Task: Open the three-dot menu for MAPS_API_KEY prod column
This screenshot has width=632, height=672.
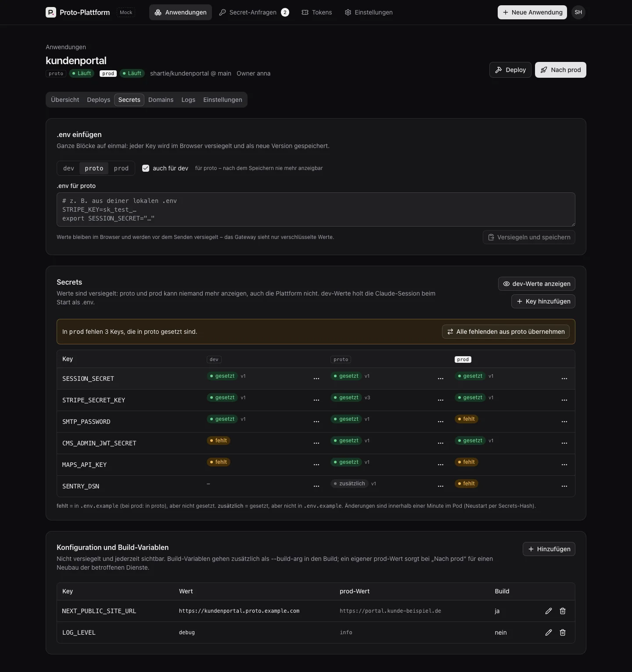Action: (x=564, y=465)
